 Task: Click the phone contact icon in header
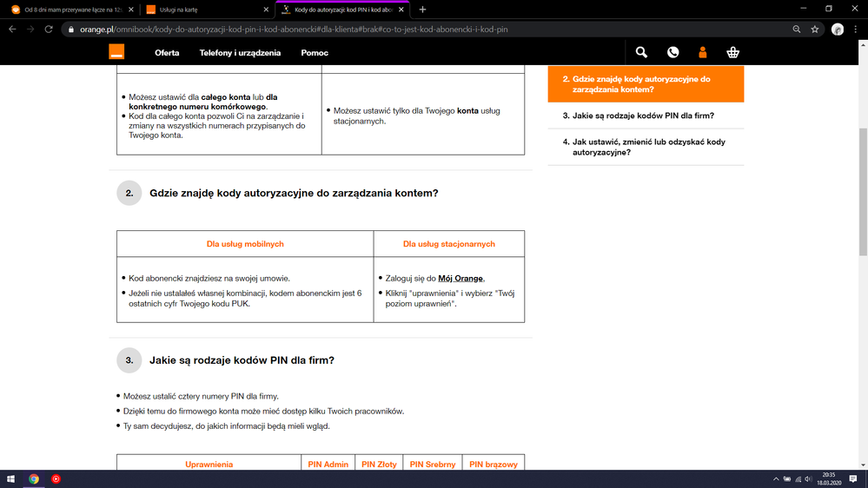click(x=673, y=53)
